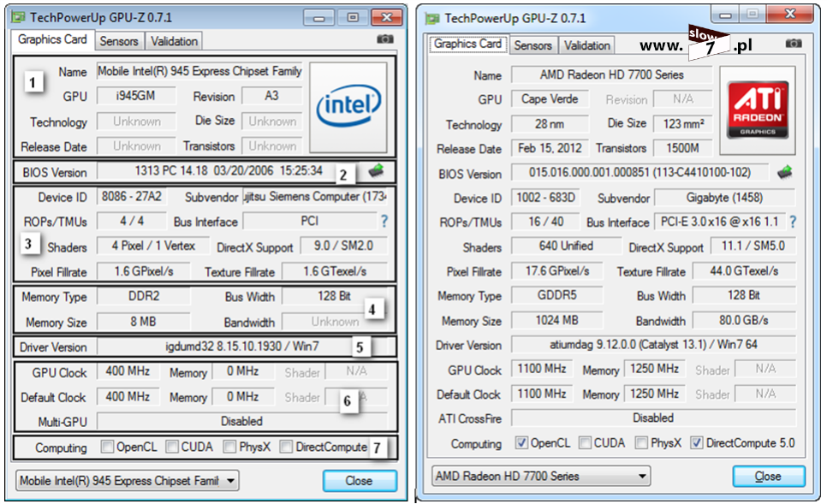Click the Close button in the AMD Radeon window
The height and width of the screenshot is (504, 827).
[x=769, y=477]
